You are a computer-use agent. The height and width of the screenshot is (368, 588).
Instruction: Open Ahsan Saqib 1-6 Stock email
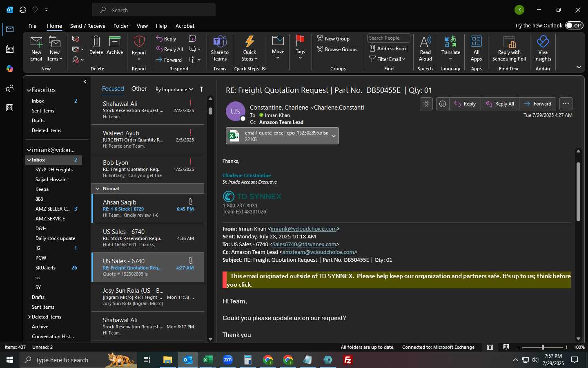pos(148,209)
